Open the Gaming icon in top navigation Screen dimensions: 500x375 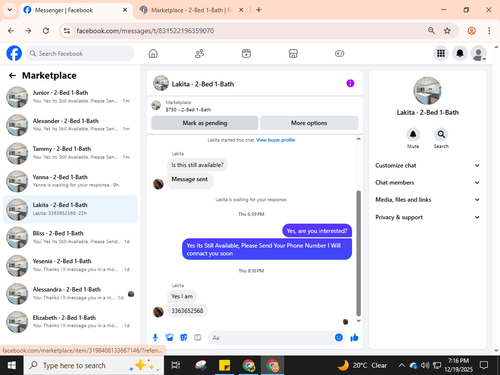click(339, 53)
